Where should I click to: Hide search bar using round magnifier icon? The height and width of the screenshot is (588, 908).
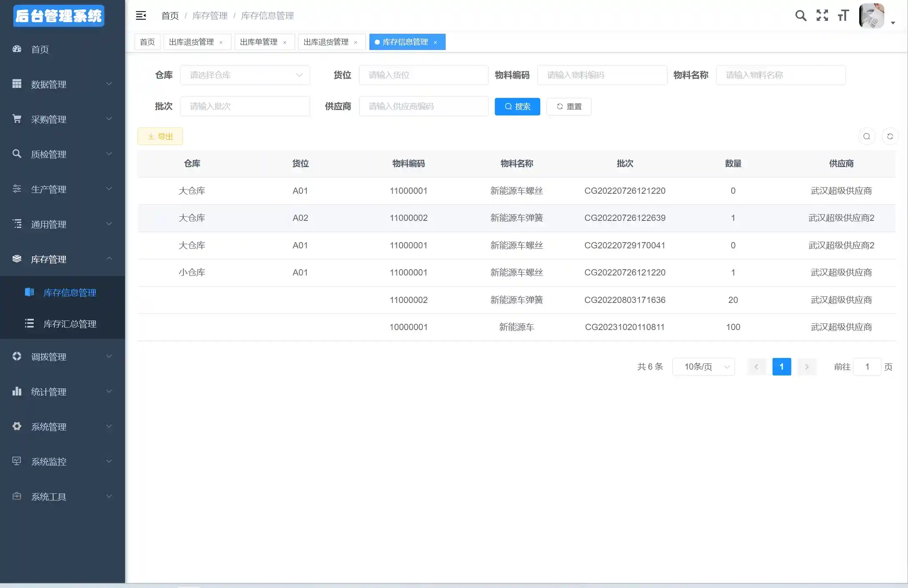(x=867, y=136)
